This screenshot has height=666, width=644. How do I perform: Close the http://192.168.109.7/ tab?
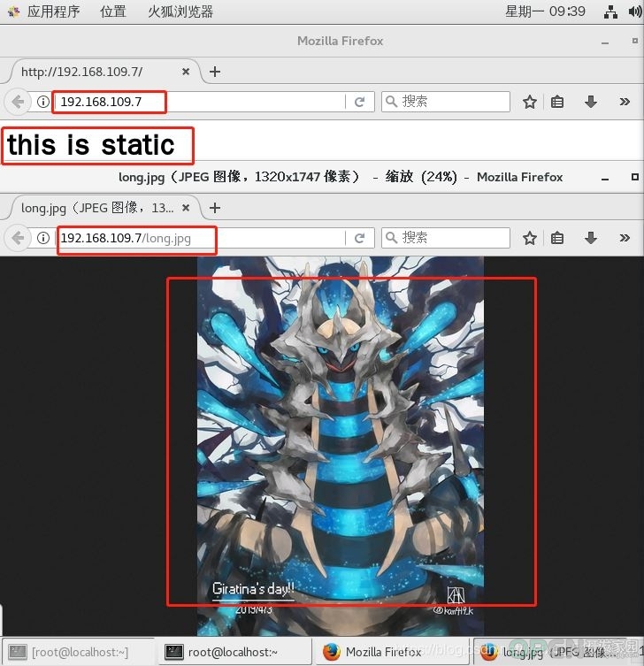(186, 72)
